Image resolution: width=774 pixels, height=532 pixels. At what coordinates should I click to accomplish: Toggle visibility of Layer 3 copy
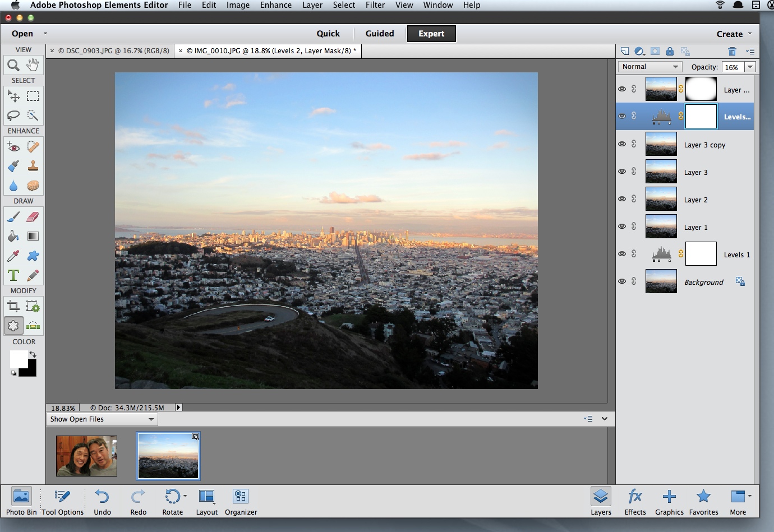point(622,144)
